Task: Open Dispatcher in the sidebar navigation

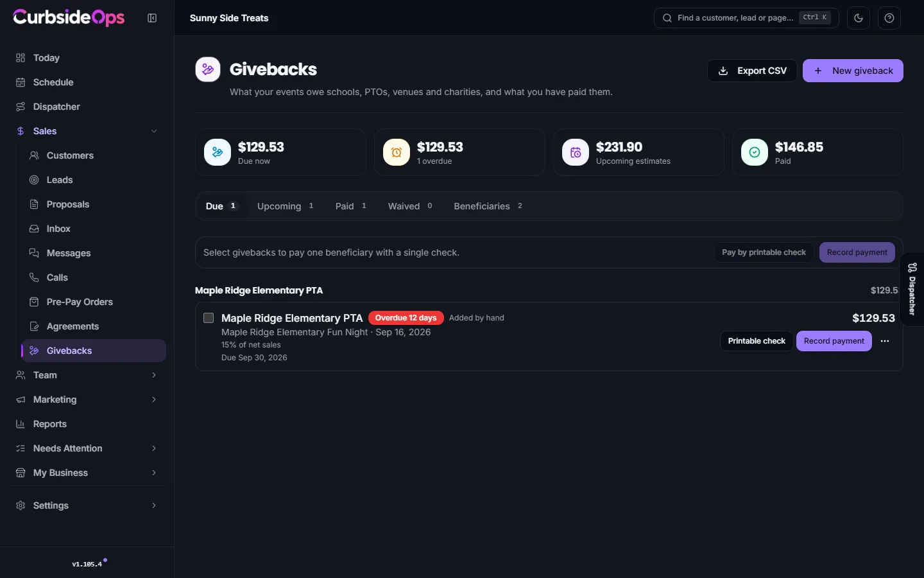Action: pos(87,107)
